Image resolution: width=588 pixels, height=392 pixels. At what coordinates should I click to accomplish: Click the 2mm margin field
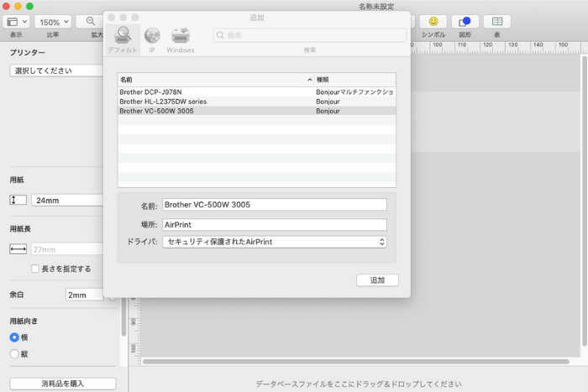(84, 295)
